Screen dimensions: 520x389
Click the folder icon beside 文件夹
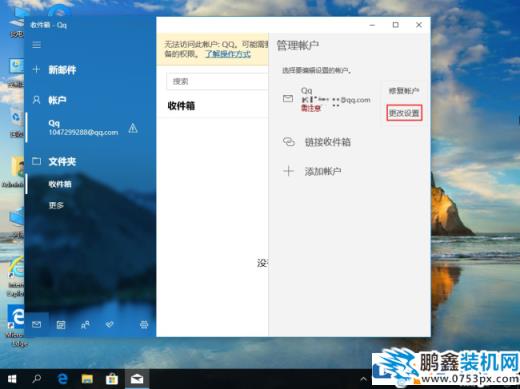(x=36, y=162)
